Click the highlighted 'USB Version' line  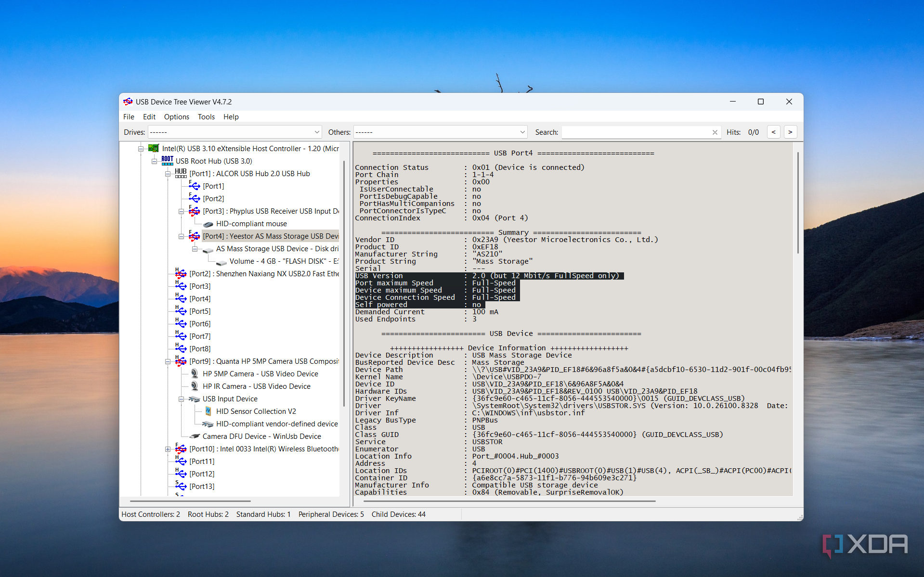click(489, 276)
